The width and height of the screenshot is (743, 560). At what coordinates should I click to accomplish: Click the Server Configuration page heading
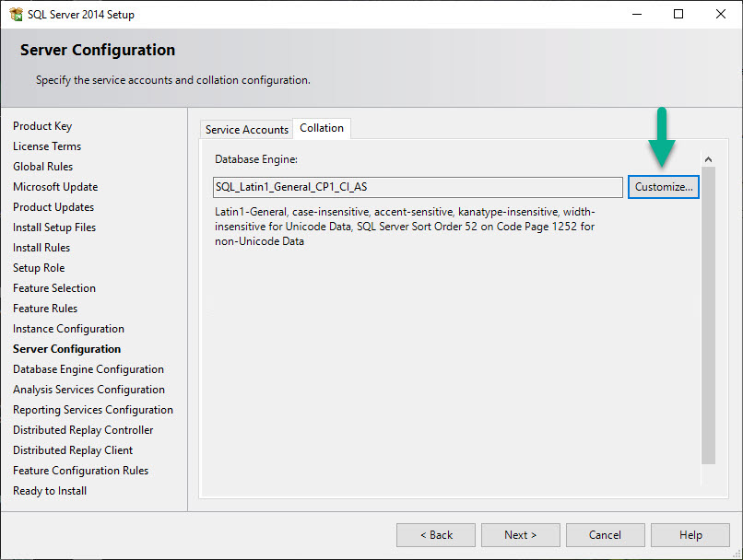tap(98, 50)
